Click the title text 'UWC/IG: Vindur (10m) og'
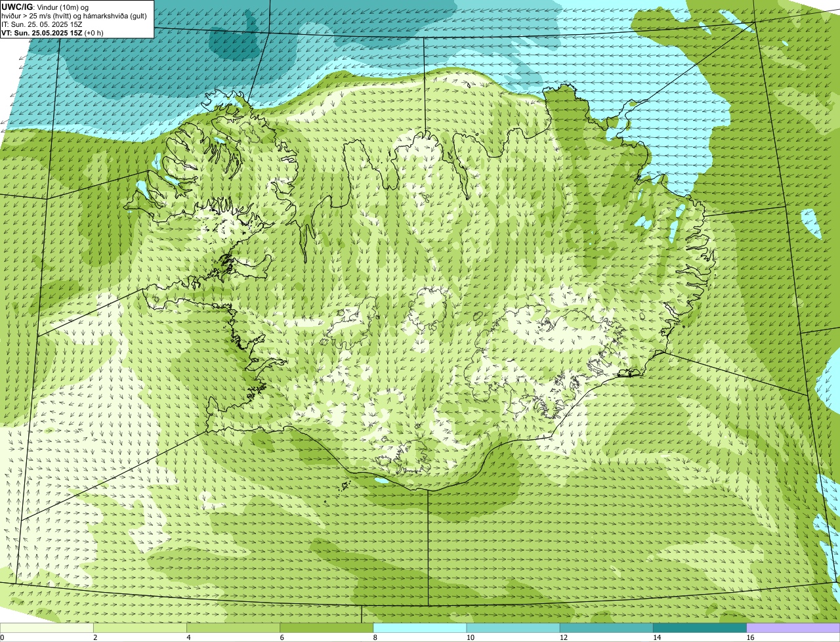 45,7
